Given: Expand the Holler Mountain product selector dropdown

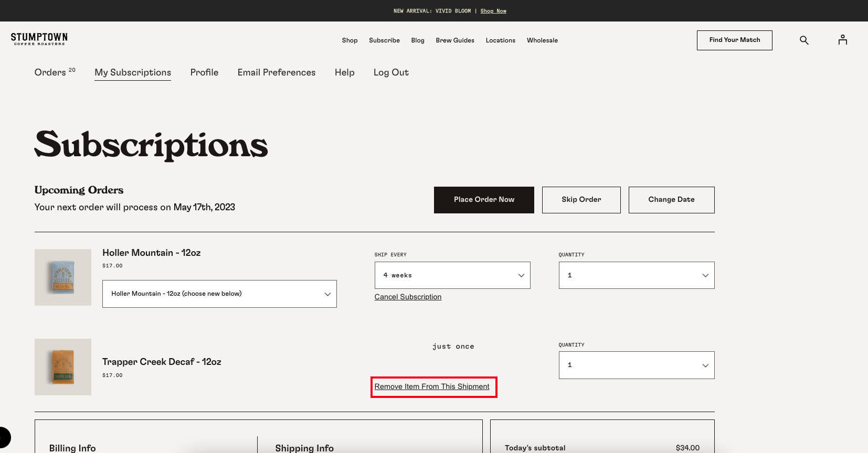Looking at the screenshot, I should click(x=219, y=294).
